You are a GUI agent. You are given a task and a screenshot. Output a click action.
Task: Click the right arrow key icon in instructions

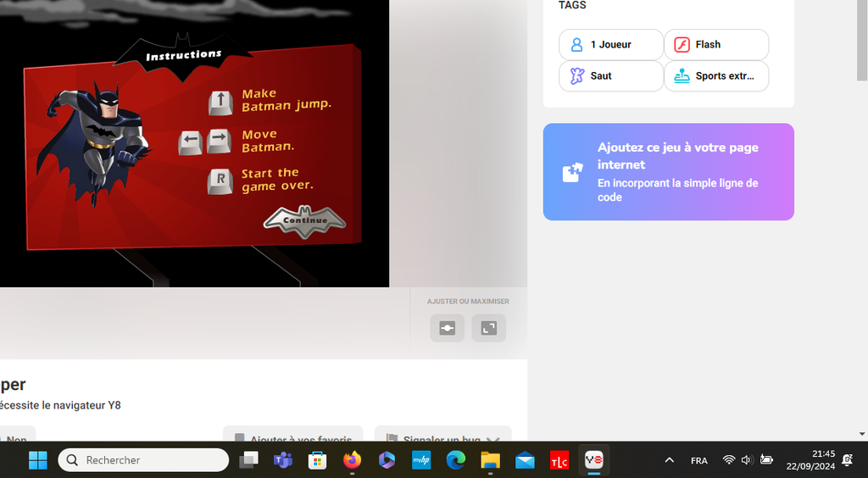[220, 141]
